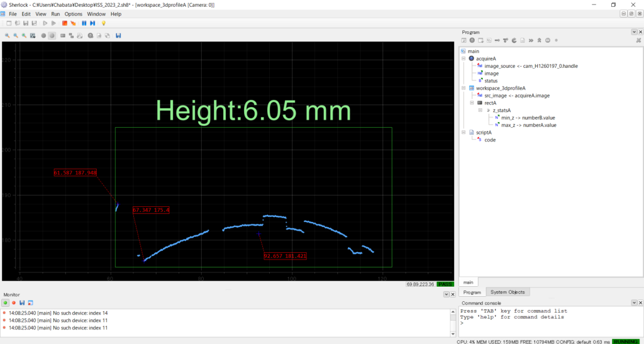Click the zoom 1:1 magnifier in image toolbar
This screenshot has width=644, height=344.
tap(16, 36)
